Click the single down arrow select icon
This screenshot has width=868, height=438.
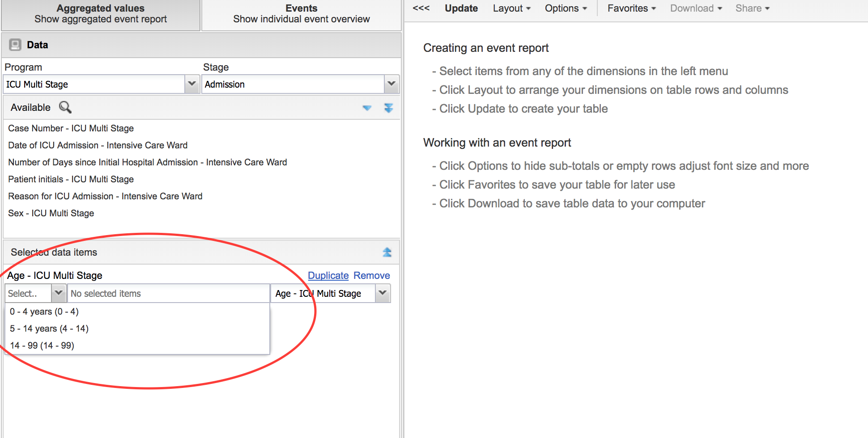(x=367, y=108)
